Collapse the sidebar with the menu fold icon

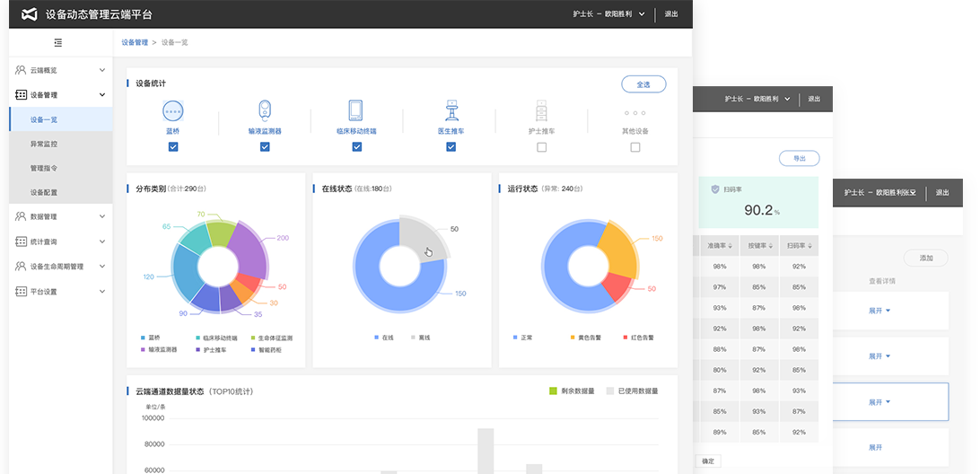(x=58, y=42)
